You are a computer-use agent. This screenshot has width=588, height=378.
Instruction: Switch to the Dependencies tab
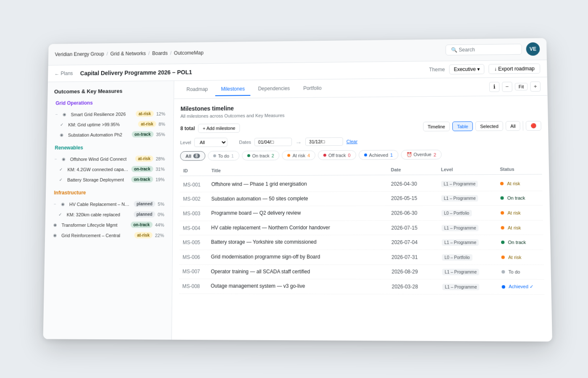coord(274,88)
